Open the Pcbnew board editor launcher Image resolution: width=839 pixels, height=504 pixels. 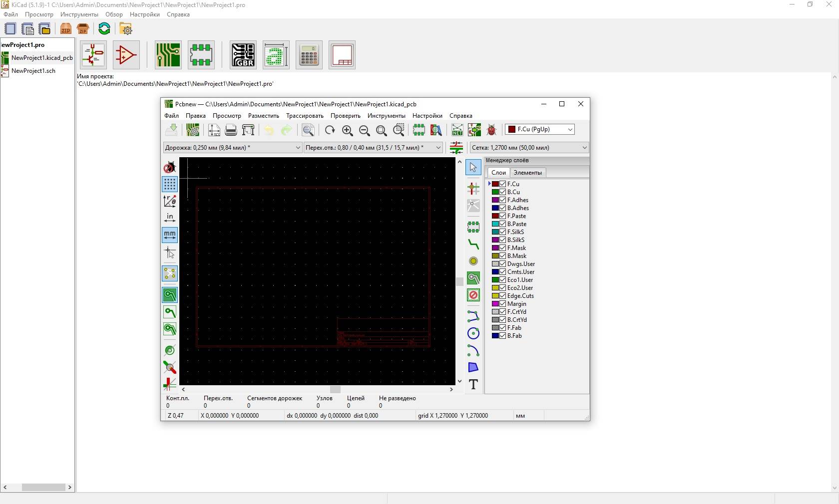click(168, 55)
